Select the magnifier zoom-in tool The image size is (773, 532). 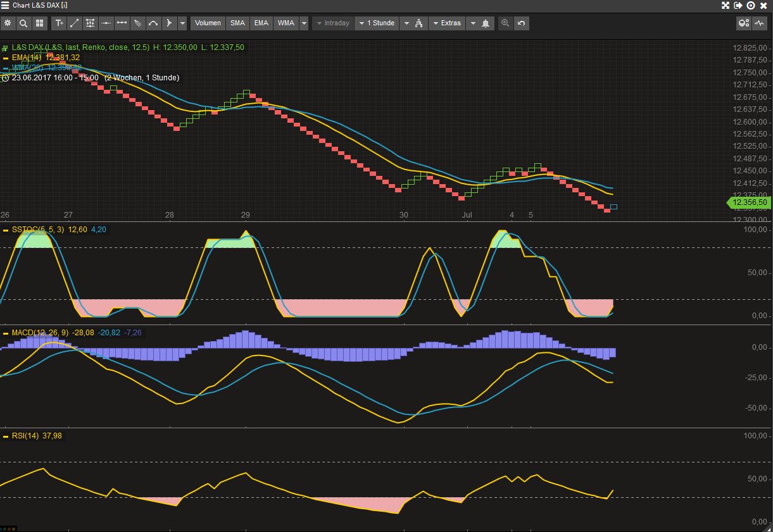tap(23, 23)
